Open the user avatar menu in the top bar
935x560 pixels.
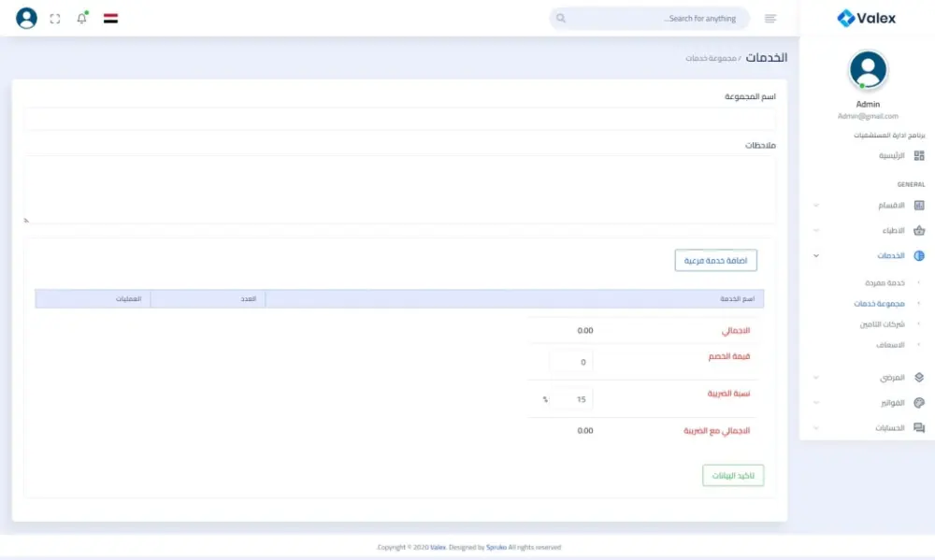point(26,18)
